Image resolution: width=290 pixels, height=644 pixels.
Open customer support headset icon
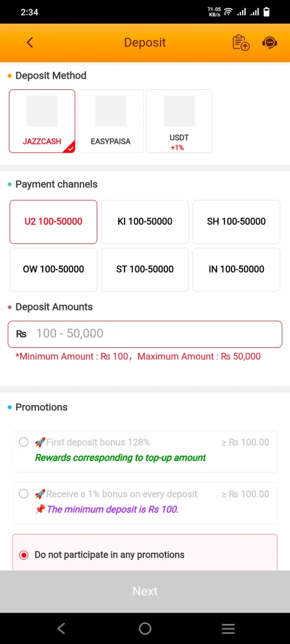click(x=269, y=42)
